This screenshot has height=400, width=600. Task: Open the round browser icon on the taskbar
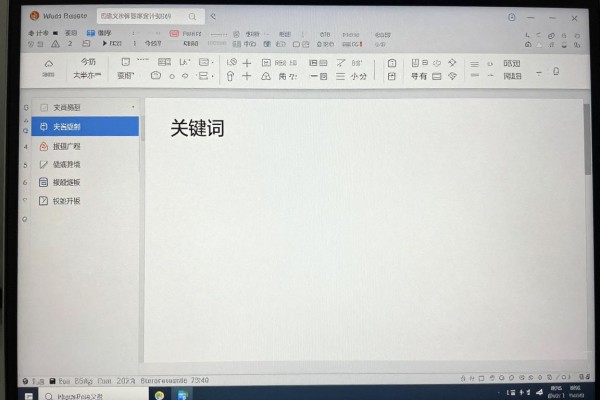tap(160, 395)
